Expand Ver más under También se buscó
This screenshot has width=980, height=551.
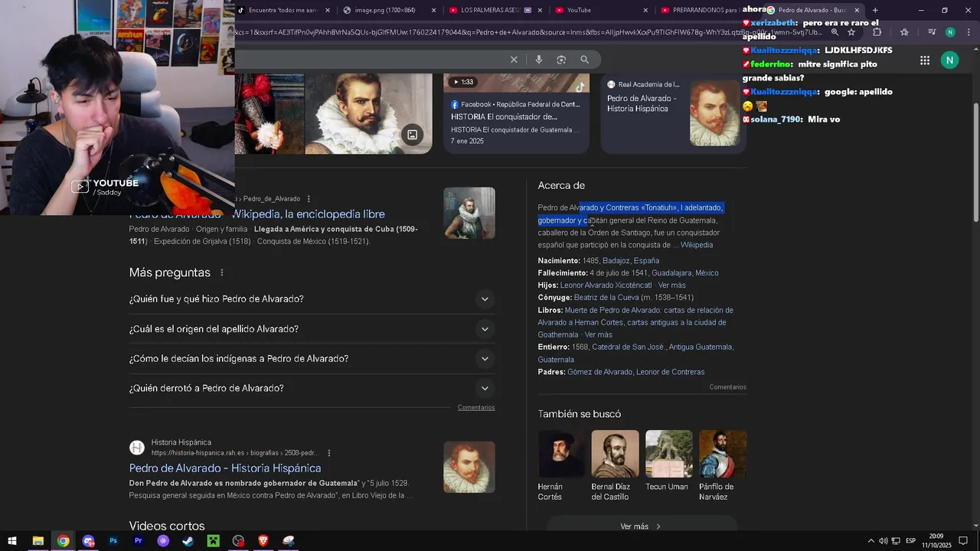tap(642, 527)
